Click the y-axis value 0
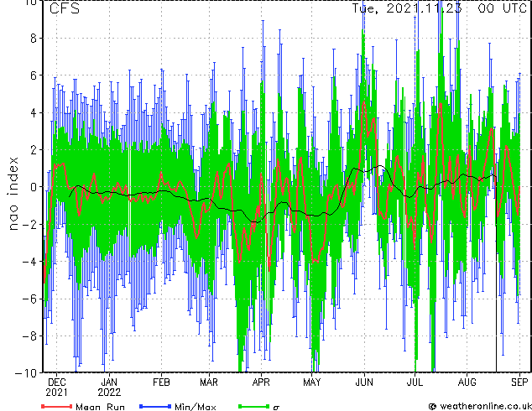The image size is (532, 411). tap(34, 187)
